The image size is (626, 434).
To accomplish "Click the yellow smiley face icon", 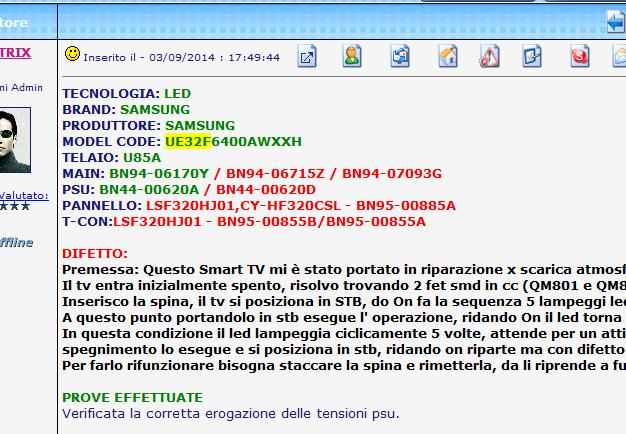I will (72, 53).
